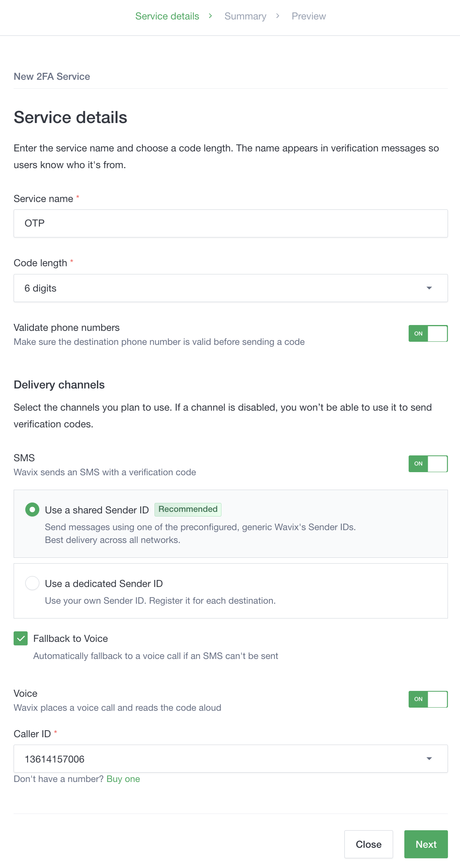
Task: Click the Recommended badge
Action: (188, 509)
